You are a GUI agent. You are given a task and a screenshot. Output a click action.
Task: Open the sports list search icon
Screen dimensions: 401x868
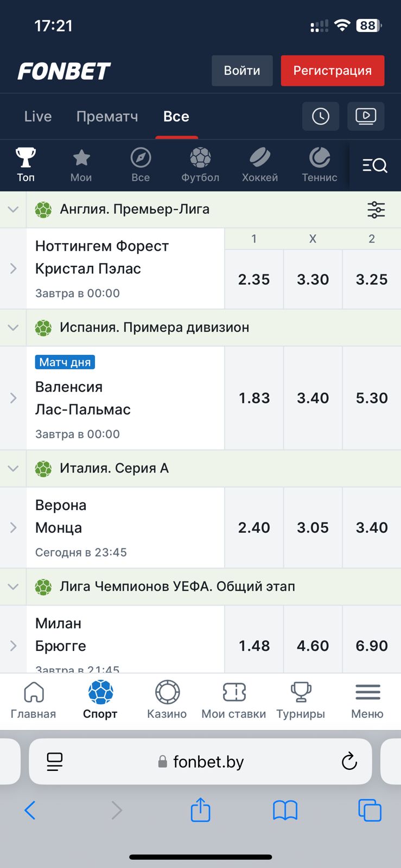(375, 165)
